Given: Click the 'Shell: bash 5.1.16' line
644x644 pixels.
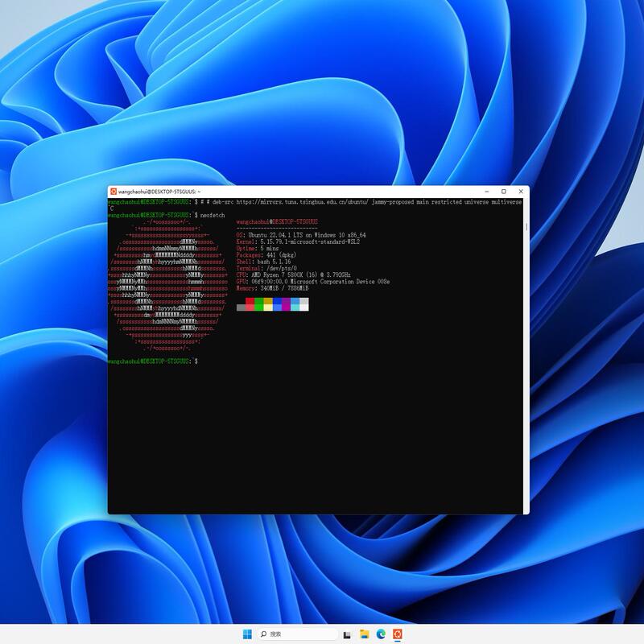Looking at the screenshot, I should pos(263,262).
